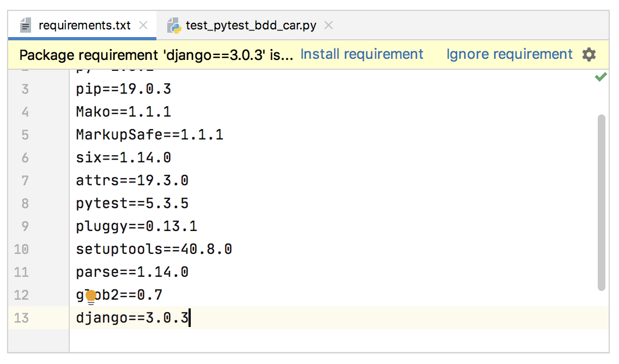Click the Ignore requirement link
The height and width of the screenshot is (364, 619).
tap(509, 54)
